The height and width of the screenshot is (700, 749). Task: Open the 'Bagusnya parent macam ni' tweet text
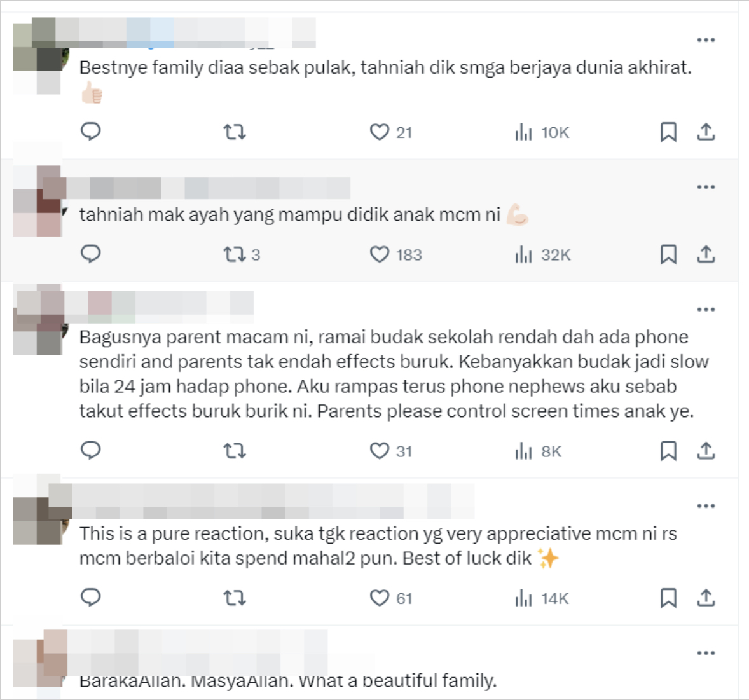394,374
